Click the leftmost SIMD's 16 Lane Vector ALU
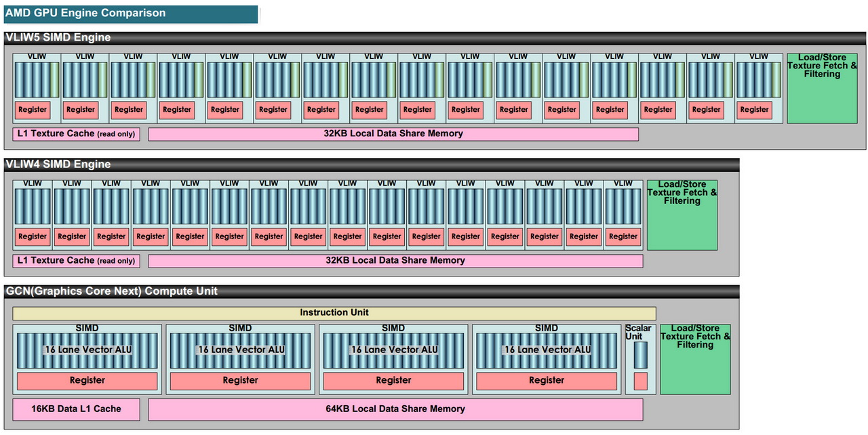Viewport: 868px width, 435px height. pos(87,350)
